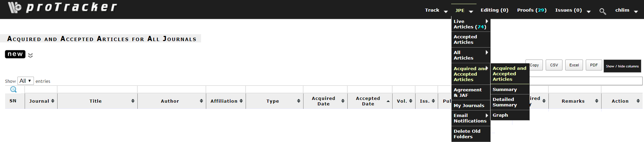
Task: Click the proTracker logo icon
Action: 14,7
